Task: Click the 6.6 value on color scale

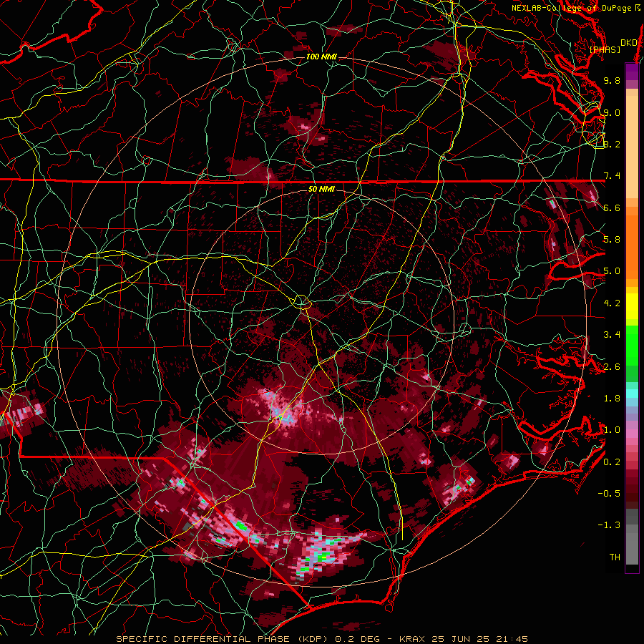Action: (612, 208)
